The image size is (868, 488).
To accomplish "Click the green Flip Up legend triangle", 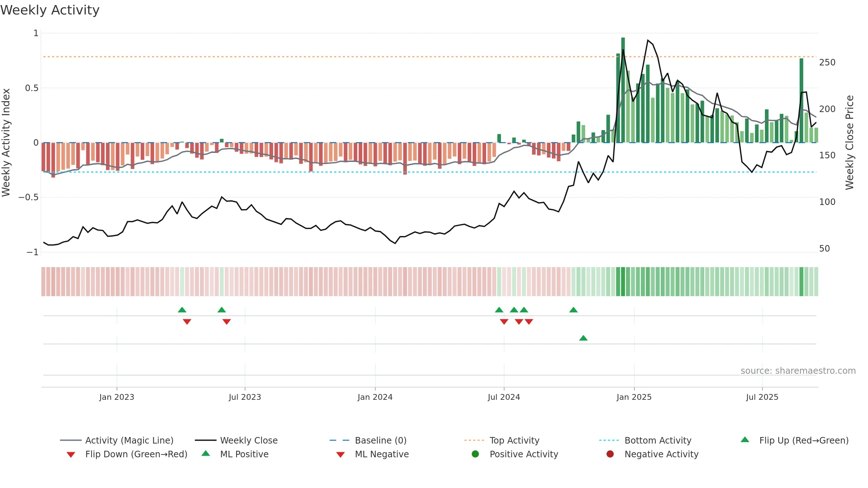I will tap(745, 440).
